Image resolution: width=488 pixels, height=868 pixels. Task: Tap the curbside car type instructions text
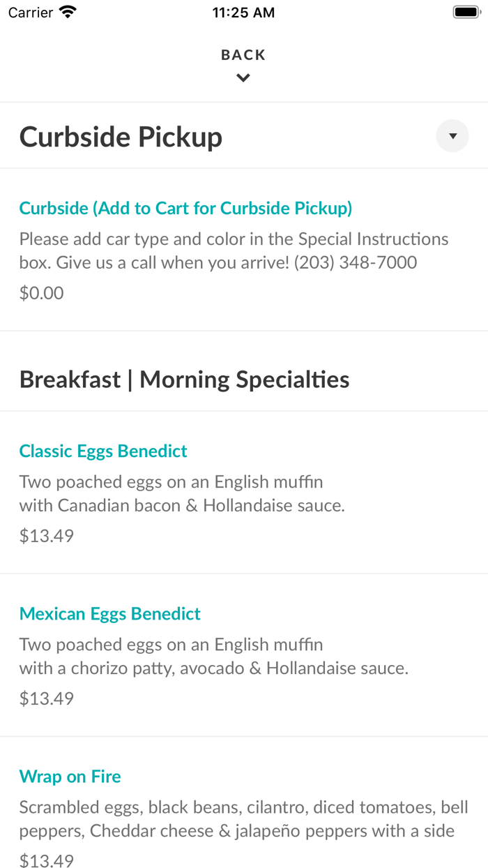[234, 250]
